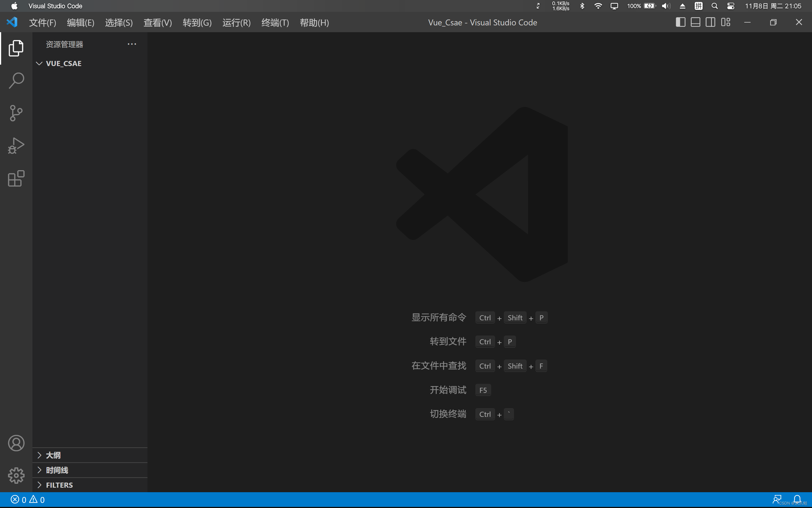The width and height of the screenshot is (812, 508).
Task: Click the 在文件中查找 label
Action: tap(439, 366)
